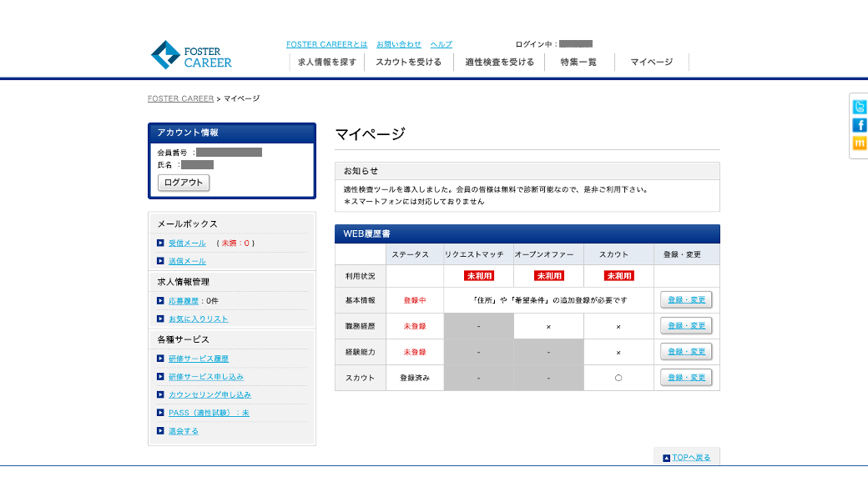
Task: Open the カウンセリング申し込み link
Action: [209, 394]
